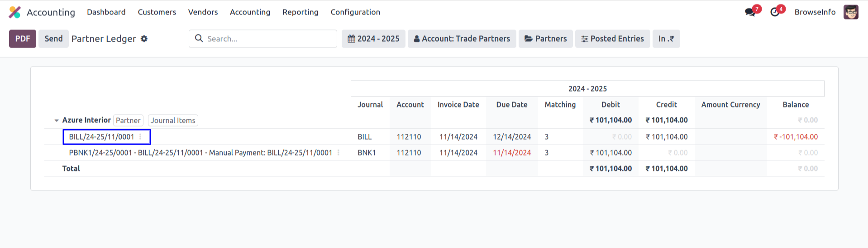Click the Partner Ledger settings gear
The width and height of the screenshot is (868, 248).
click(x=144, y=39)
